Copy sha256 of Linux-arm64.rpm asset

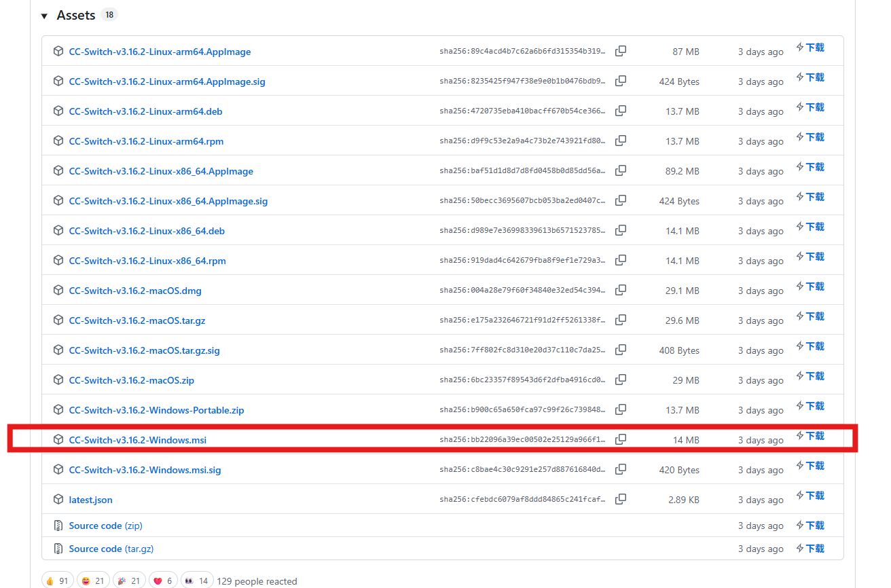click(x=621, y=141)
